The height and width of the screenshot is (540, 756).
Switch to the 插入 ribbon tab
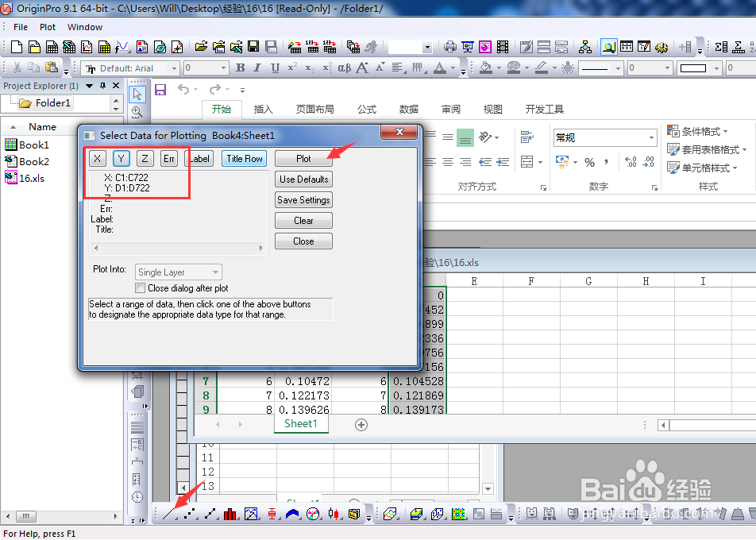coord(264,110)
